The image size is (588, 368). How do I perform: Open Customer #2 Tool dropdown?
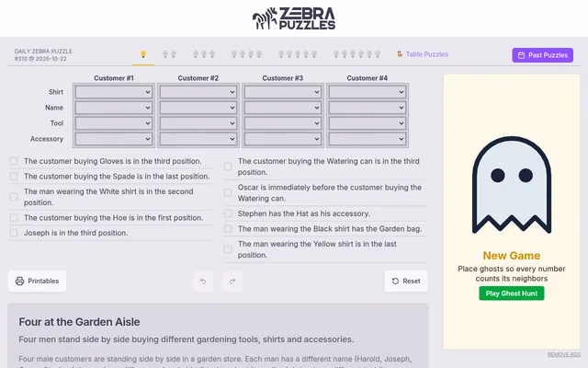pyautogui.click(x=198, y=123)
